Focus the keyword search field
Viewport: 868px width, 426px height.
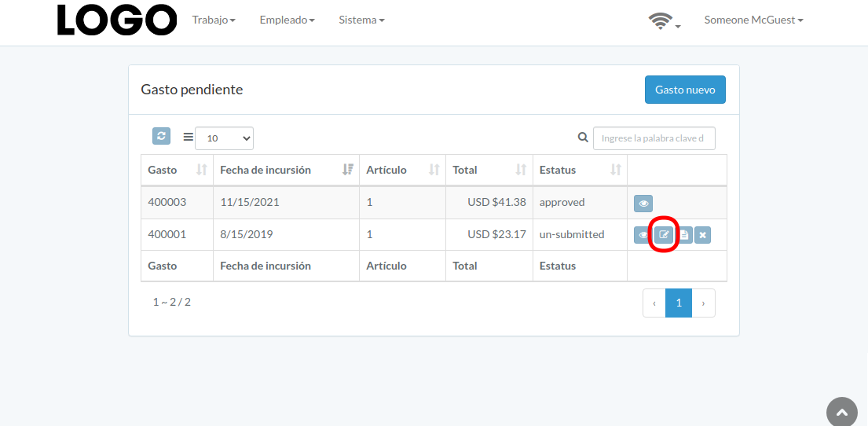point(654,138)
